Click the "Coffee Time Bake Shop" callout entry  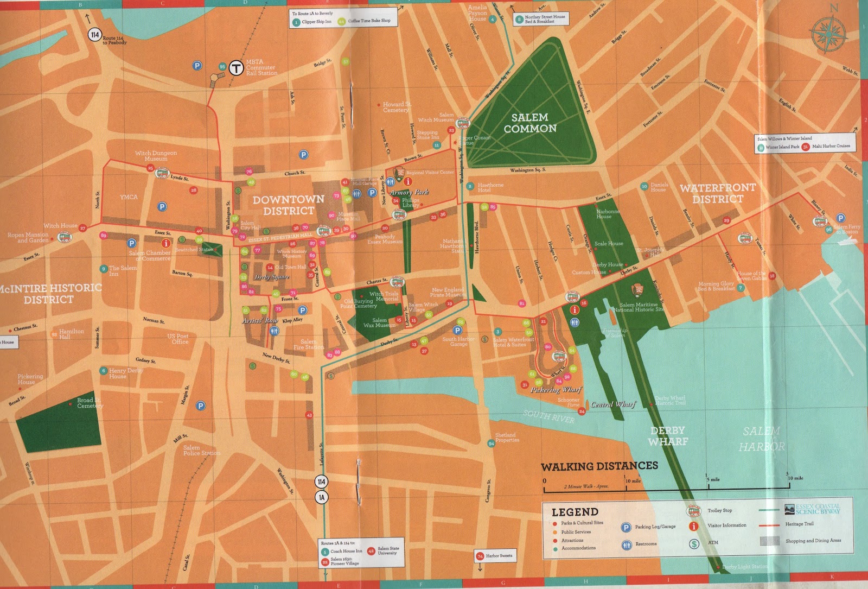pos(365,21)
